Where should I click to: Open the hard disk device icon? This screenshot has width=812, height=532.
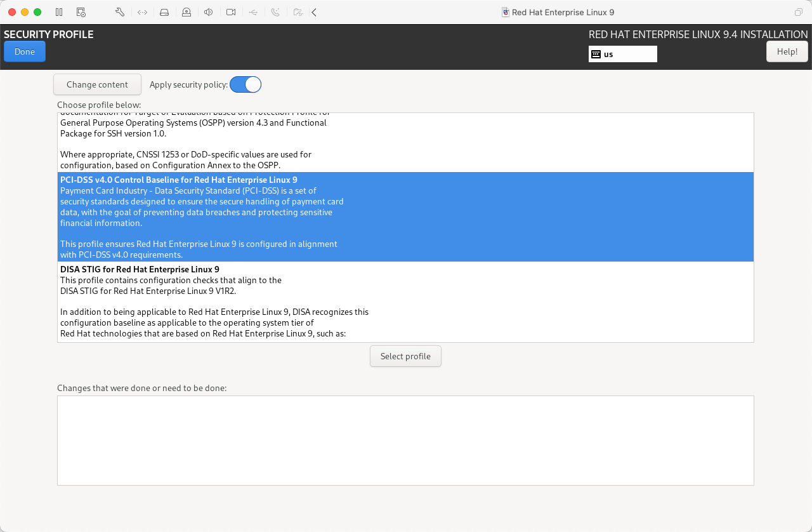164,12
